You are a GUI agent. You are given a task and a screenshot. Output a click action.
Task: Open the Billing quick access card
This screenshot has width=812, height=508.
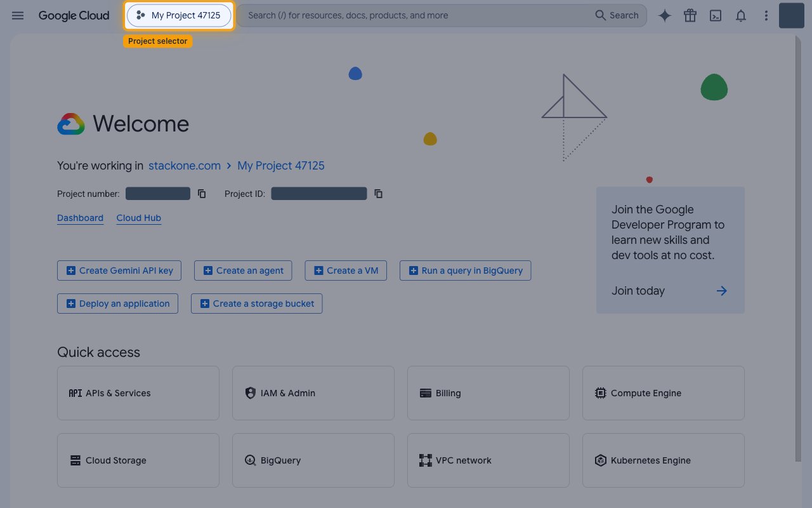click(488, 393)
